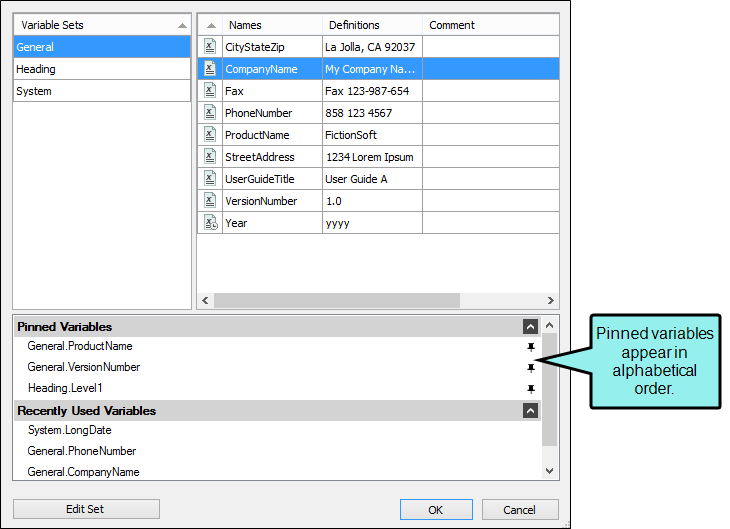Click the ProductName variable icon
The width and height of the screenshot is (730, 529).
coord(210,135)
